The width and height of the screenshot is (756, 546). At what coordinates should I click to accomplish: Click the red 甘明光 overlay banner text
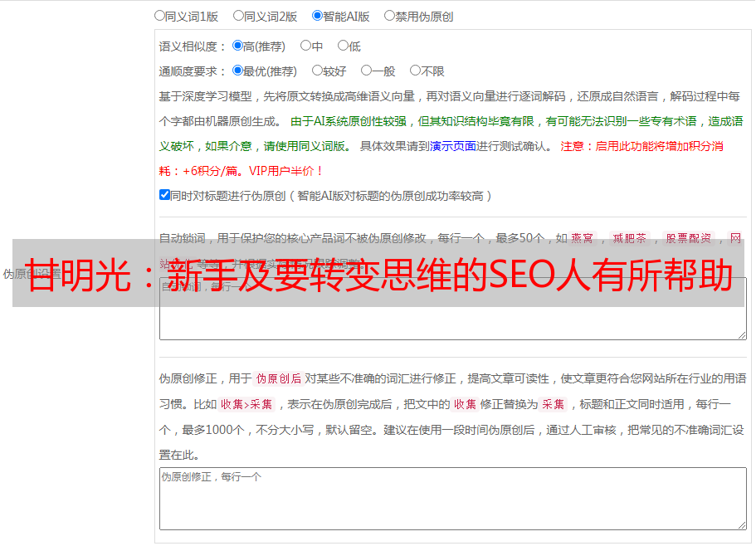pyautogui.click(x=378, y=274)
